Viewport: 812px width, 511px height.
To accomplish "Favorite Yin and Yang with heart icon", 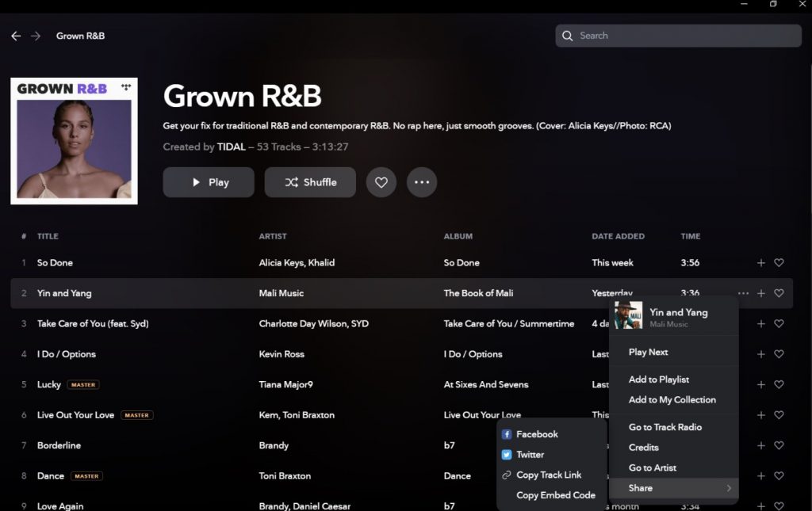I will click(779, 293).
